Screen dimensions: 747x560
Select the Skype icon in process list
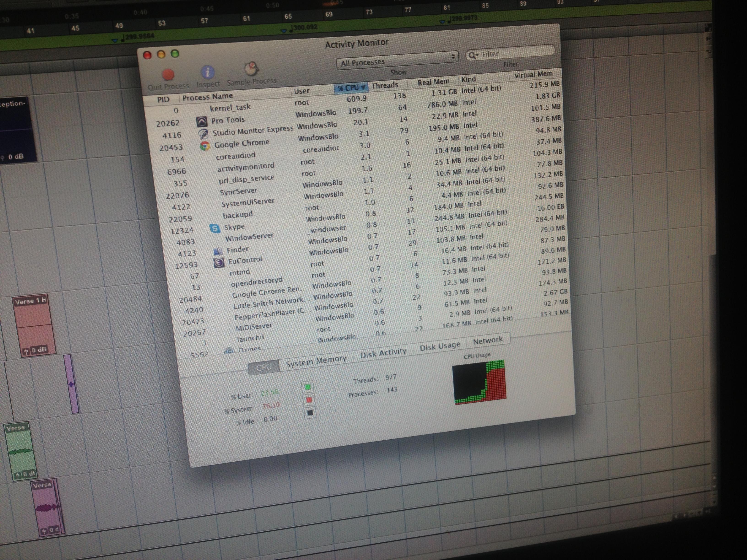pyautogui.click(x=215, y=228)
